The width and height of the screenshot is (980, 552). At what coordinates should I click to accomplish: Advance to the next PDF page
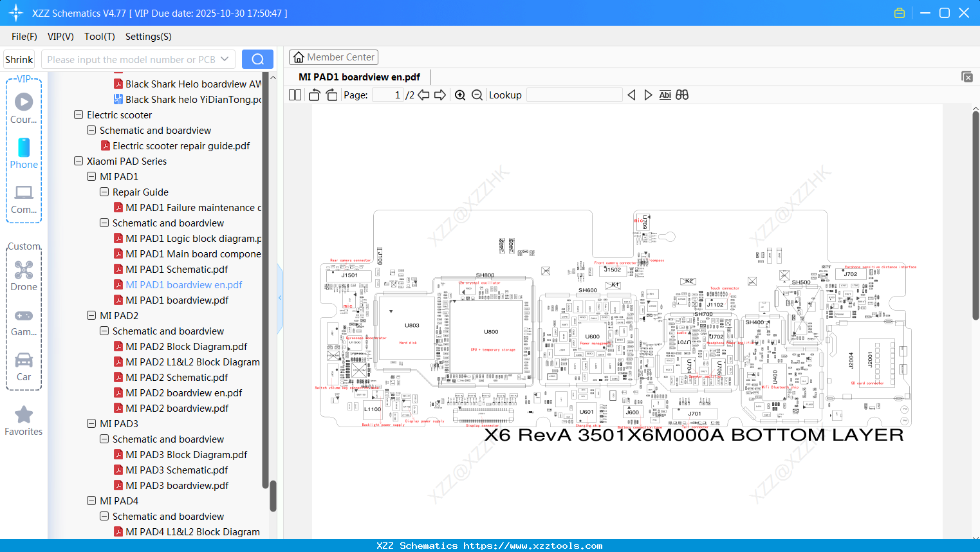(x=440, y=95)
